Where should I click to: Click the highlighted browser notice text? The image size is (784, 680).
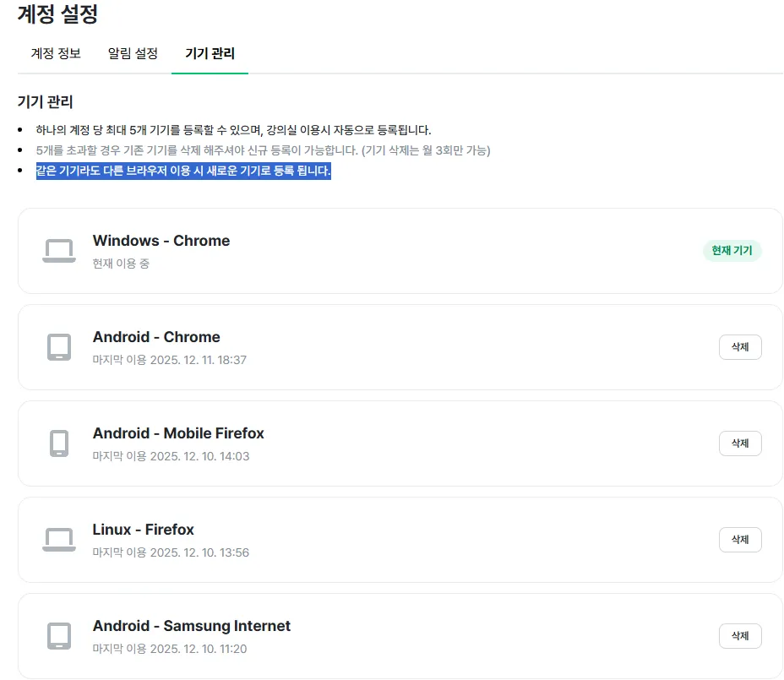coord(182,171)
